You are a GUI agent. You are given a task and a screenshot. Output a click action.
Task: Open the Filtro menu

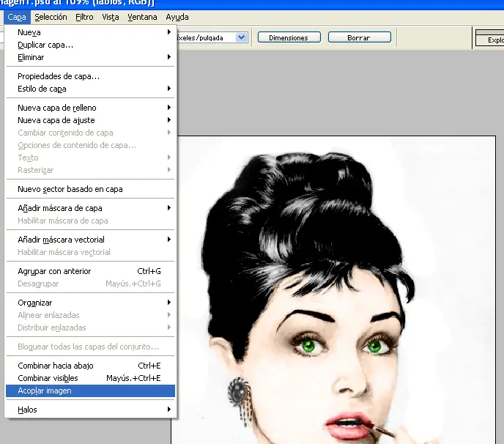(x=84, y=17)
